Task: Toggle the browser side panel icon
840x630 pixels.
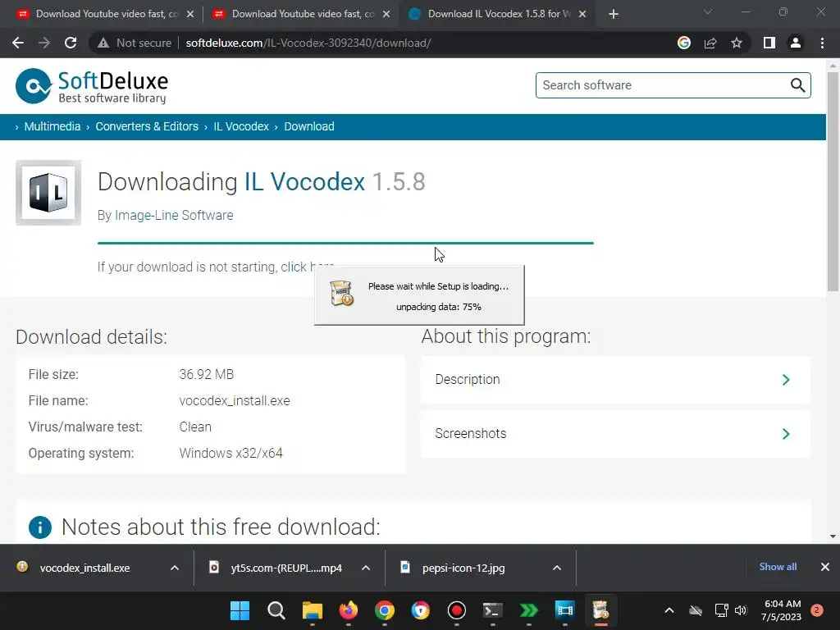Action: tap(769, 43)
